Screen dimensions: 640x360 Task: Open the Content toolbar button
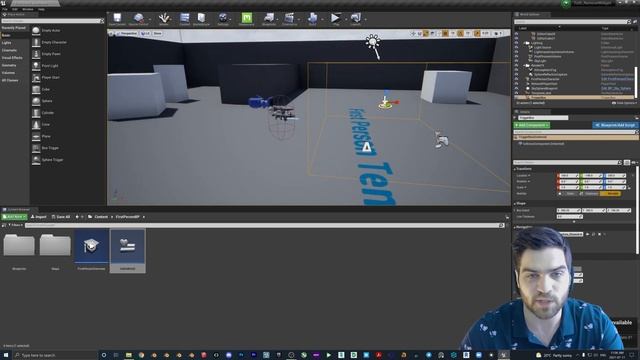[184, 19]
